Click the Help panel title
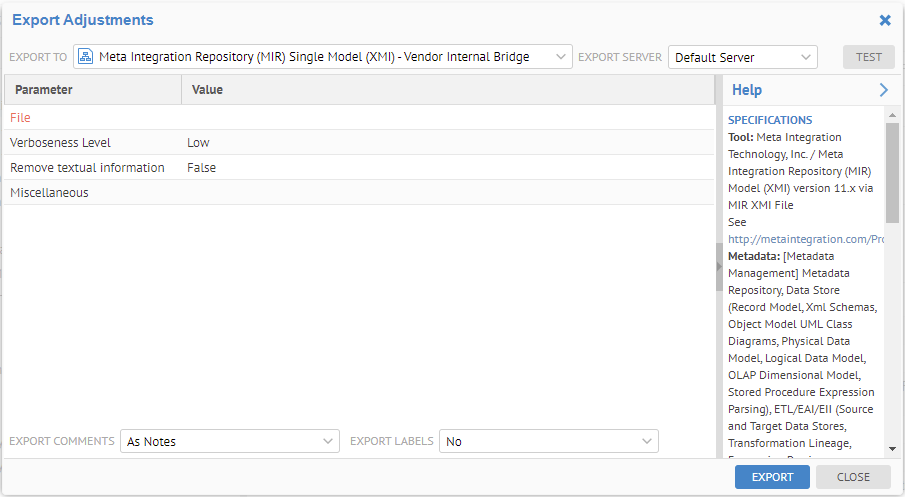The width and height of the screenshot is (905, 497). [747, 90]
